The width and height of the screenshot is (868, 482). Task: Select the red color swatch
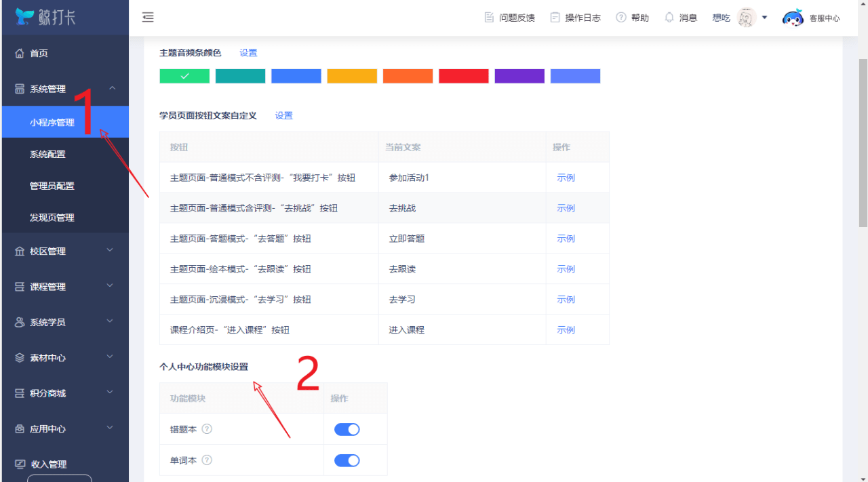click(464, 76)
